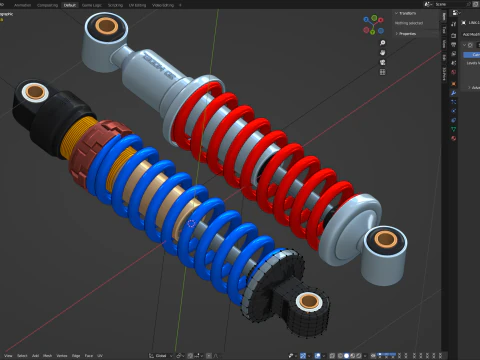Add a new workspace with plus tab

coord(180,5)
